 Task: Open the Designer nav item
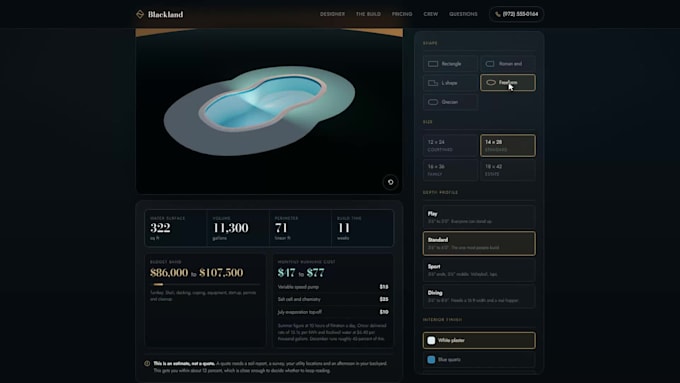point(332,14)
